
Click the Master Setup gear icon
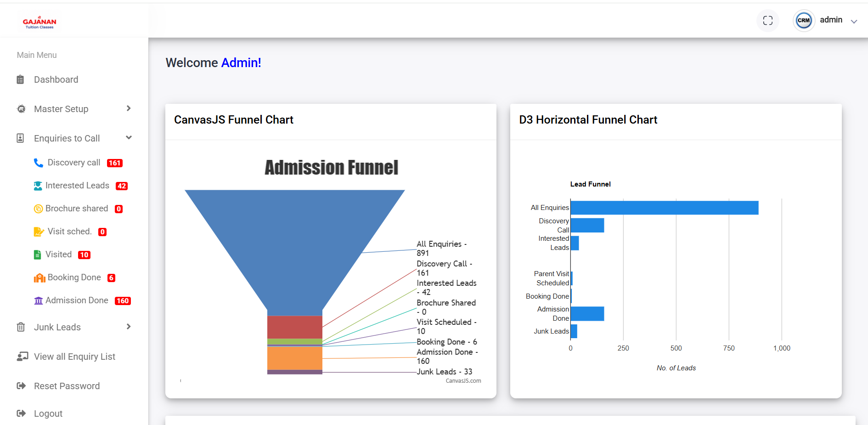click(x=21, y=109)
